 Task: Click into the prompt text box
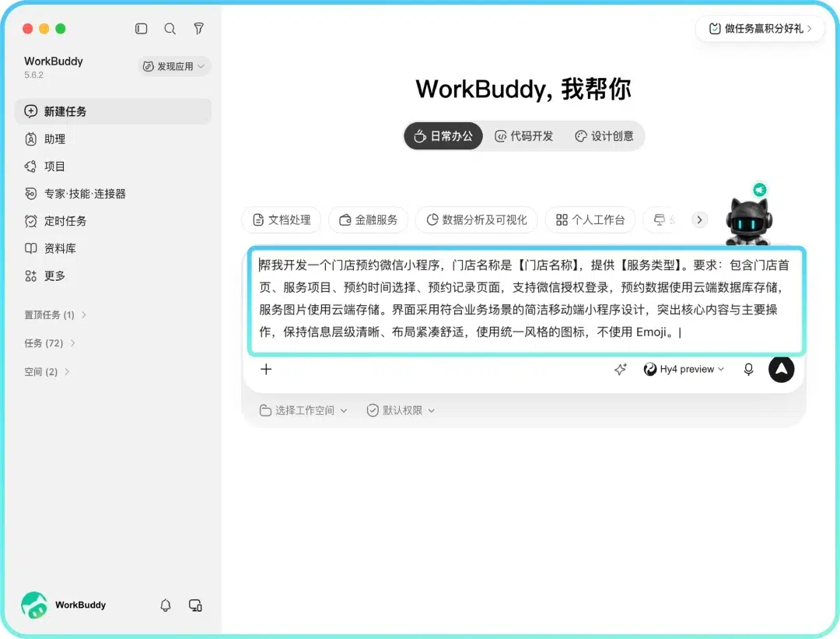click(527, 300)
